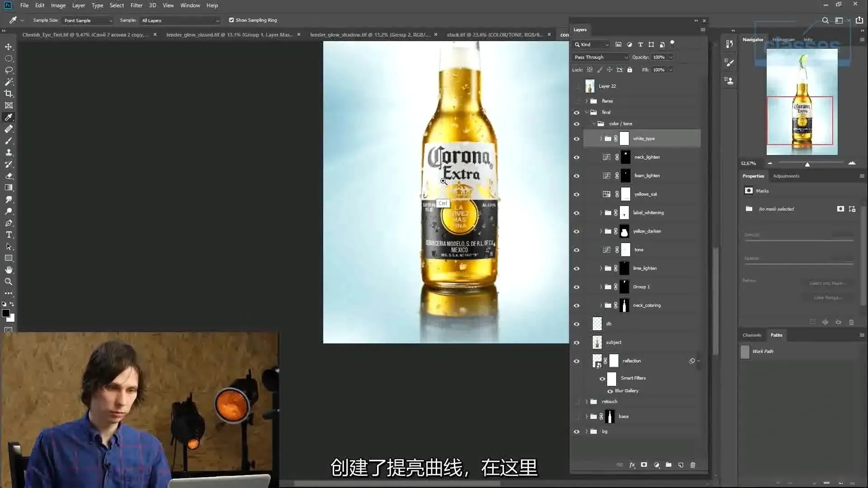This screenshot has width=868, height=488.
Task: Click the Navigator preview thumbnail
Action: click(802, 102)
